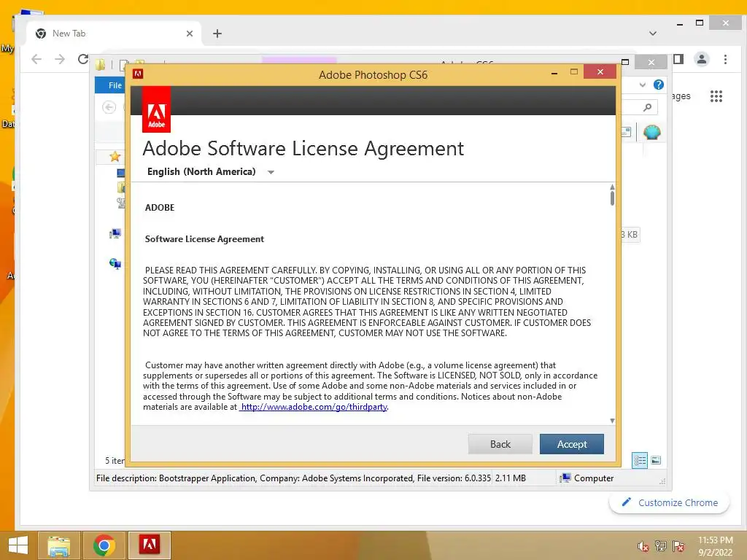Image resolution: width=747 pixels, height=560 pixels.
Task: Open the Windows Start button
Action: [18, 545]
